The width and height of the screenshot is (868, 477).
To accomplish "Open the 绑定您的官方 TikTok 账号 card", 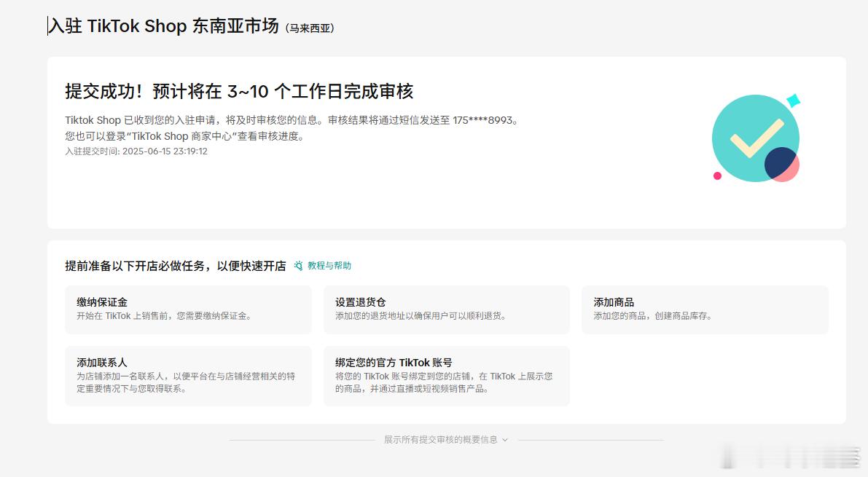I will point(446,376).
